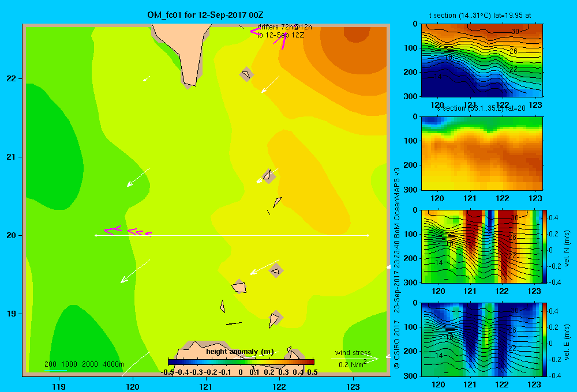The height and width of the screenshot is (392, 577).
Task: Click the vel. N color scale bar
Action: coord(545,246)
